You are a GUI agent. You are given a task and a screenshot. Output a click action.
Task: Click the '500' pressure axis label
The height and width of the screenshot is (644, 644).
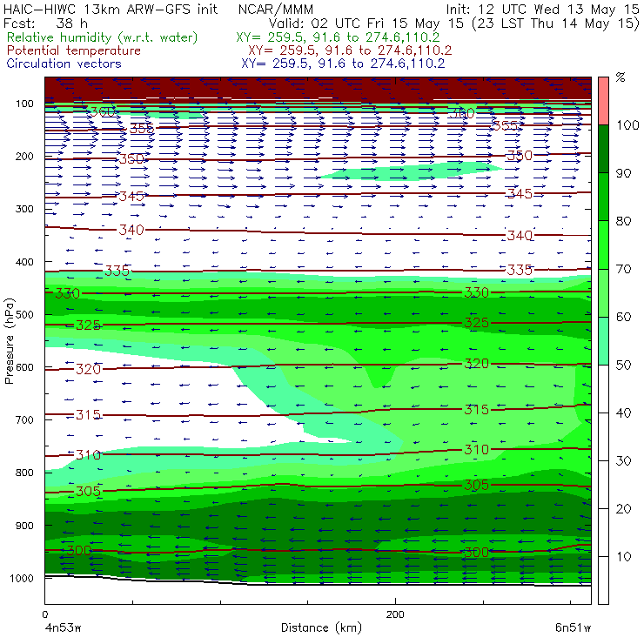pos(24,315)
